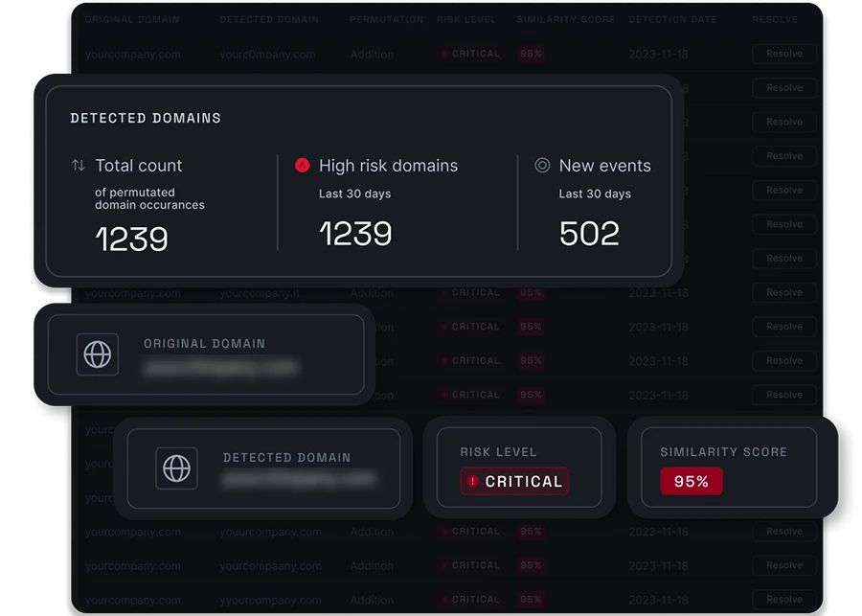Click the New events target icon
862x616 pixels.
pyautogui.click(x=542, y=166)
